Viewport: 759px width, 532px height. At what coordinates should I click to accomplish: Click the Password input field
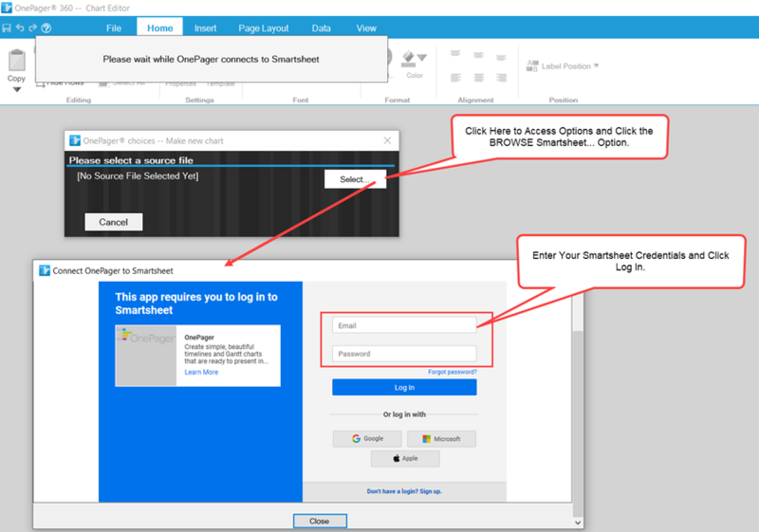(x=404, y=354)
